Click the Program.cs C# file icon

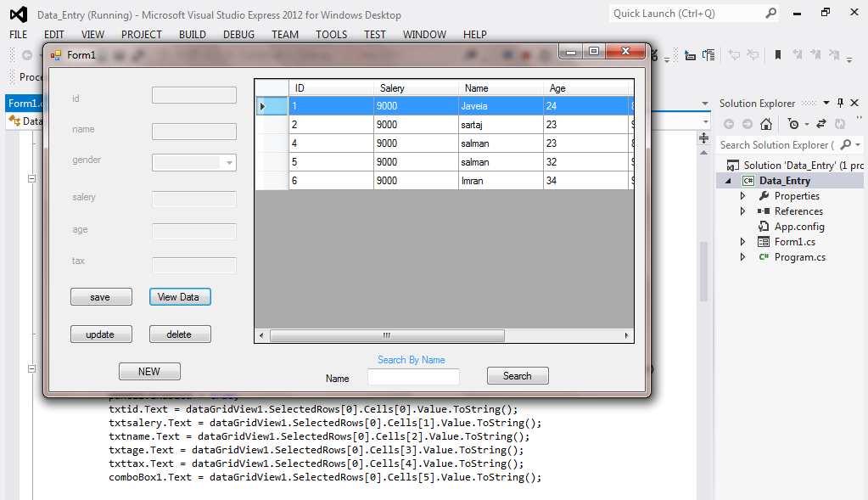click(x=764, y=257)
